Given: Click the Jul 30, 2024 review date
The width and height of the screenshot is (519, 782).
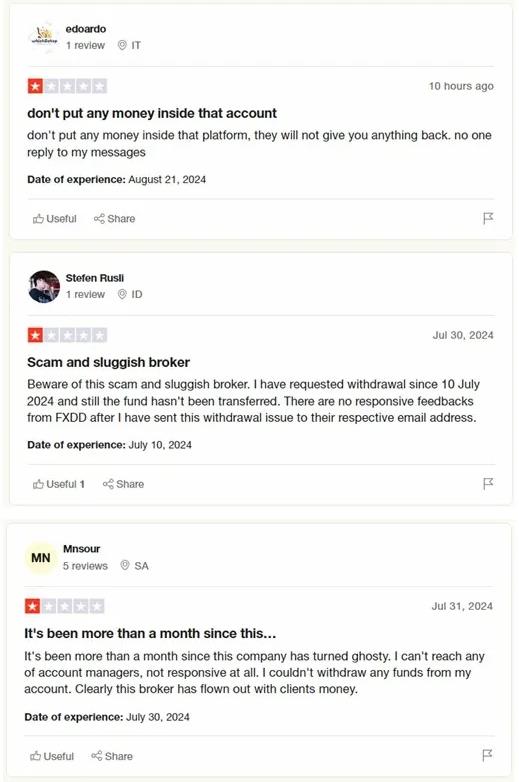Looking at the screenshot, I should click(x=463, y=335).
